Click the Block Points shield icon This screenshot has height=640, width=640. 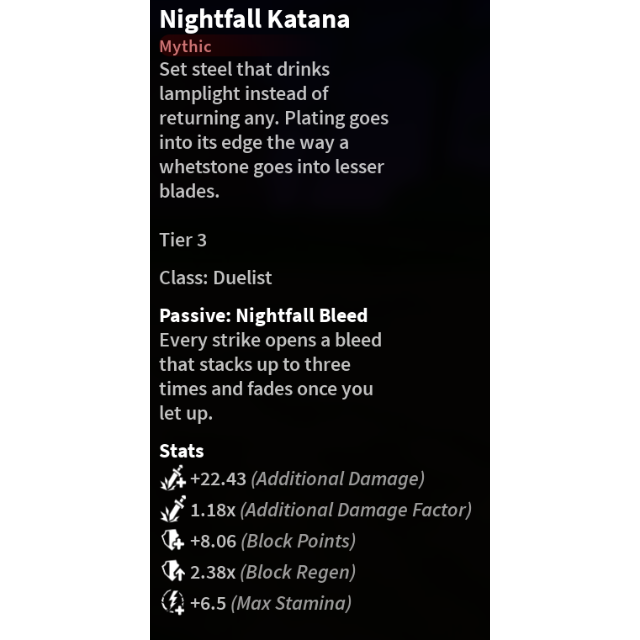tap(173, 540)
